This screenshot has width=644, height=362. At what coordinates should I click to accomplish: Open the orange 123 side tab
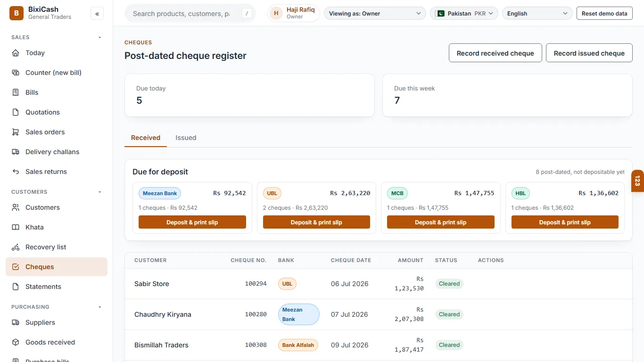click(637, 181)
